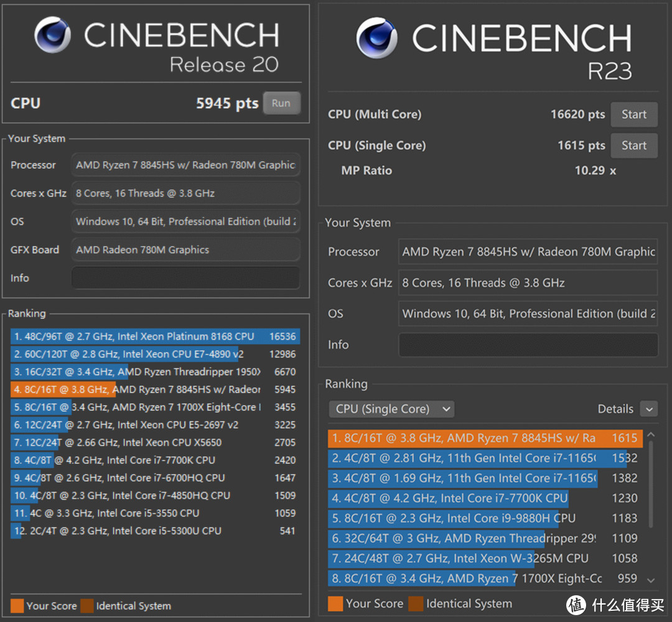672x622 pixels.
Task: Start the CPU (Multi Core) test
Action: [634, 114]
